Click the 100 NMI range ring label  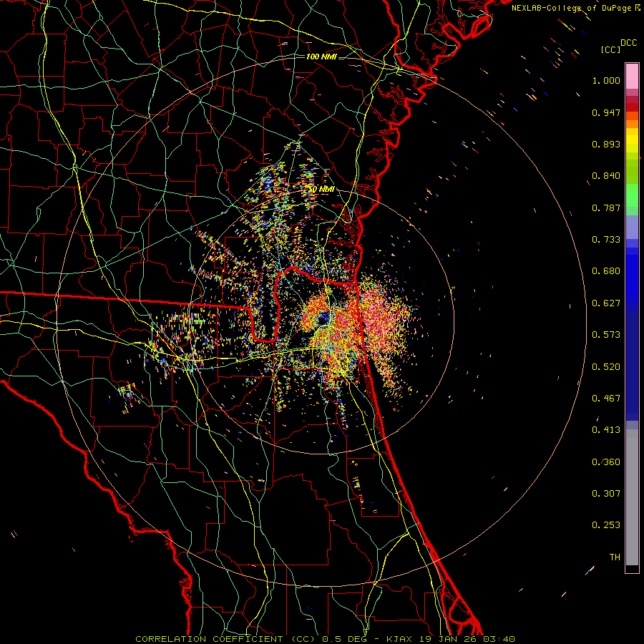point(321,57)
